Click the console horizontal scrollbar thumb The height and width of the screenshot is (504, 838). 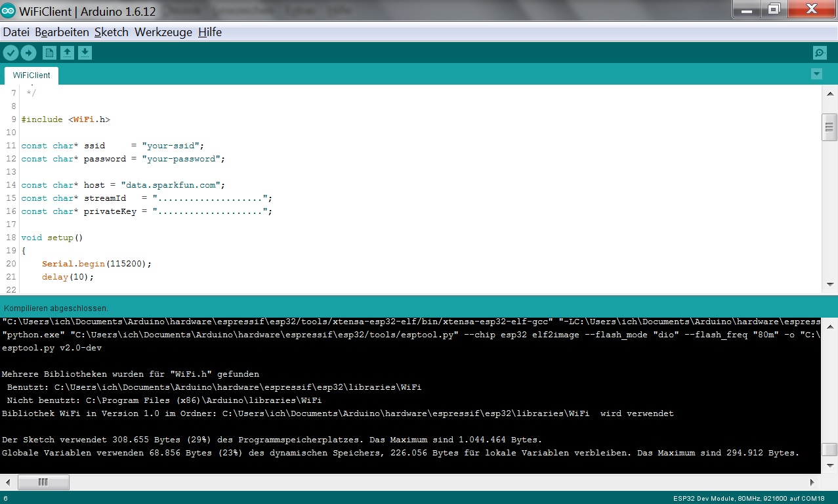click(43, 482)
